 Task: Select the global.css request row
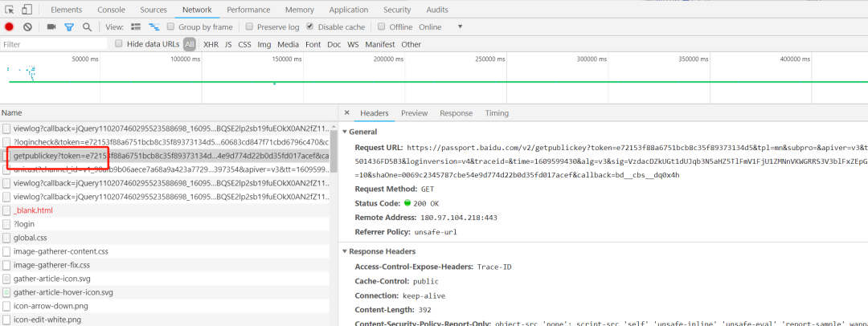click(x=165, y=238)
